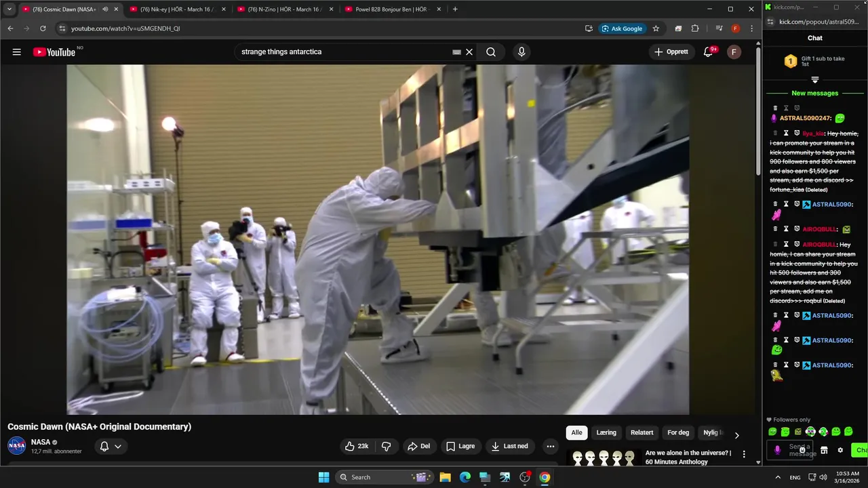
Task: Click the Ask Google lens button
Action: point(622,28)
